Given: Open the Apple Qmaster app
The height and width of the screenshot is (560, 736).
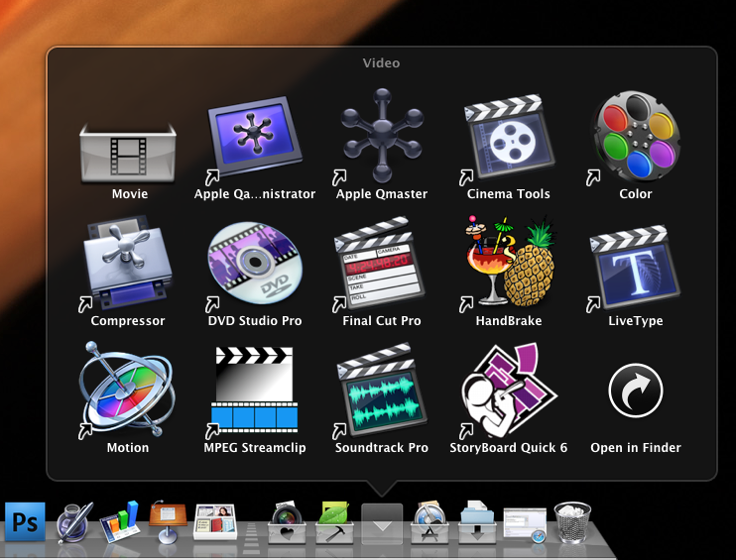Looking at the screenshot, I should click(382, 136).
